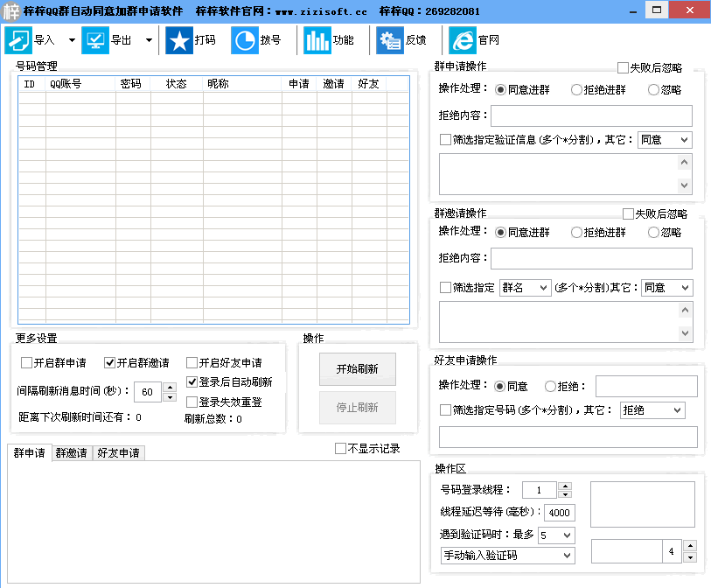The image size is (711, 588).
Task: Click the ID column header
Action: [x=32, y=84]
